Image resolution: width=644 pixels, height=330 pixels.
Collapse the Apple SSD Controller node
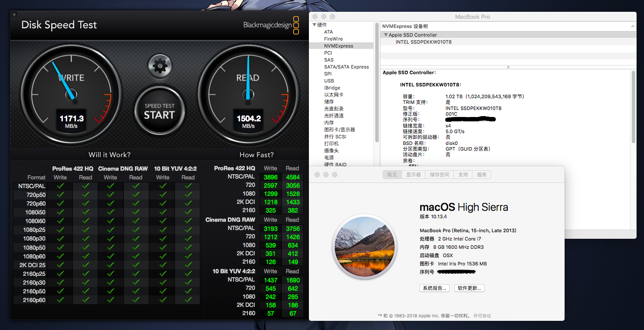click(386, 35)
